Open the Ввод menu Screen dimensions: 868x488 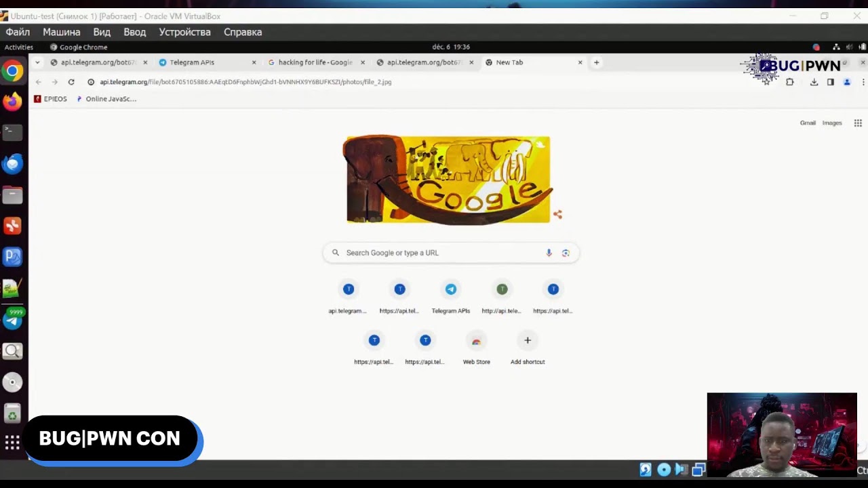tap(134, 32)
